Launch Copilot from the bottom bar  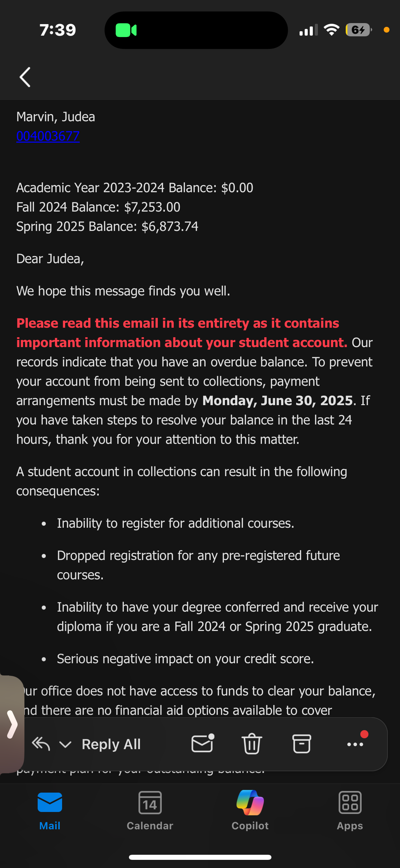(x=250, y=810)
